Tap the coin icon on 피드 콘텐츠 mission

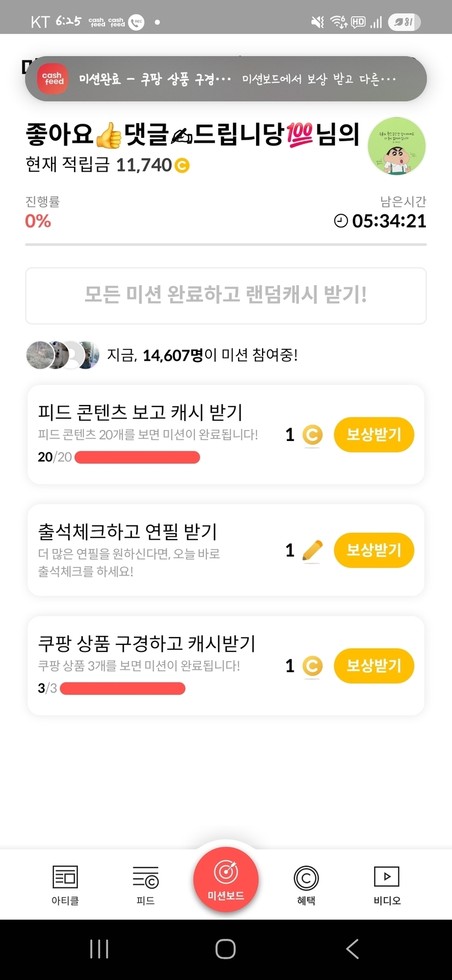[312, 435]
